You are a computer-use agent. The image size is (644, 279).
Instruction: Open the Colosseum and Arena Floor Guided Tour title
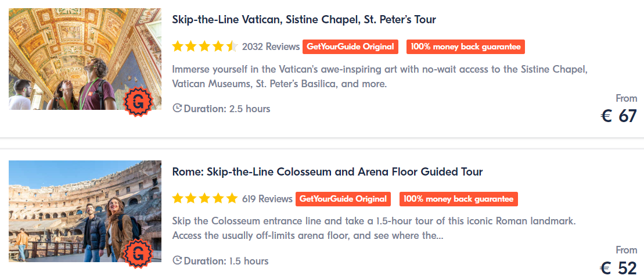(328, 171)
